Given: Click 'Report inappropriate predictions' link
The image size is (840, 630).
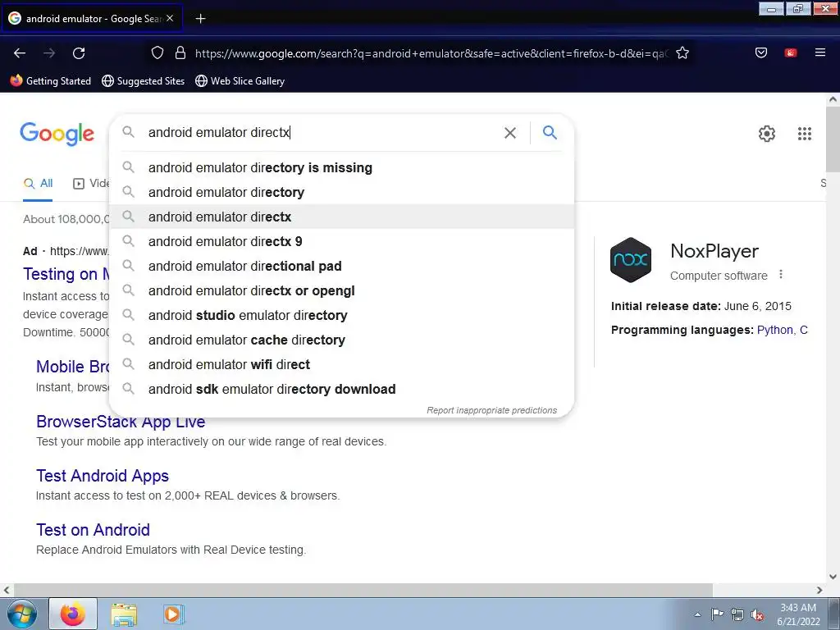Looking at the screenshot, I should (x=492, y=410).
